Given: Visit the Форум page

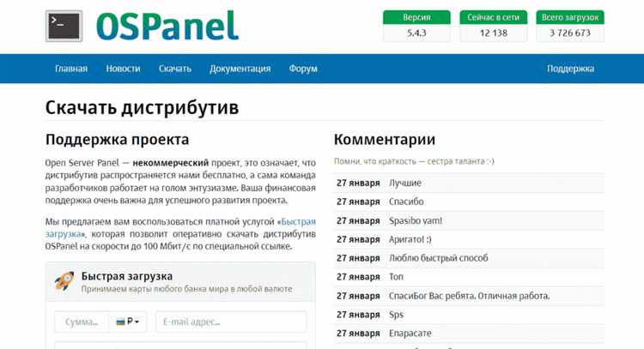Looking at the screenshot, I should coord(303,69).
